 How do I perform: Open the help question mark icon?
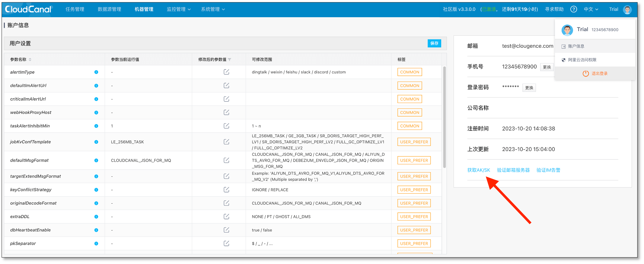(x=574, y=9)
